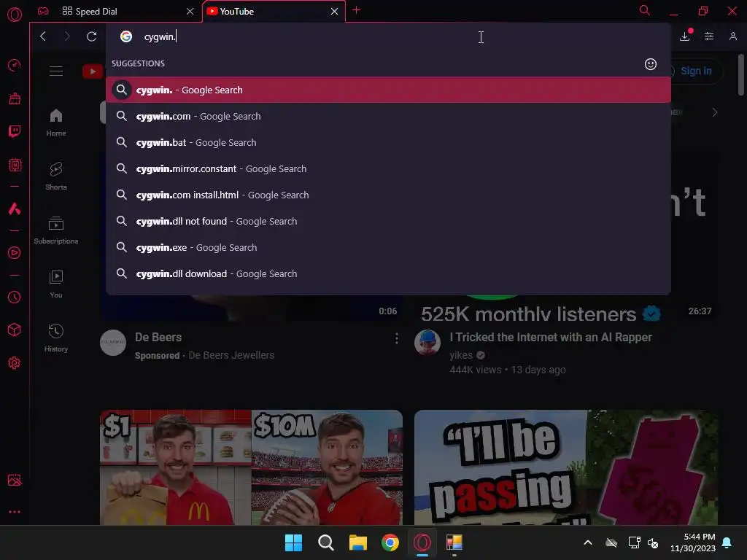Go forward to next page
Image resolution: width=747 pixels, height=560 pixels.
[66, 36]
